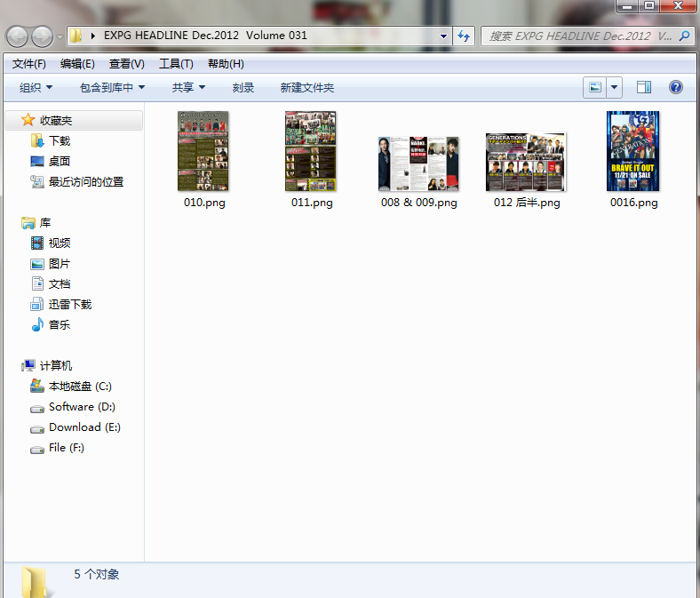This screenshot has width=700, height=598.
Task: Click the 桌面 desktop icon
Action: (37, 161)
